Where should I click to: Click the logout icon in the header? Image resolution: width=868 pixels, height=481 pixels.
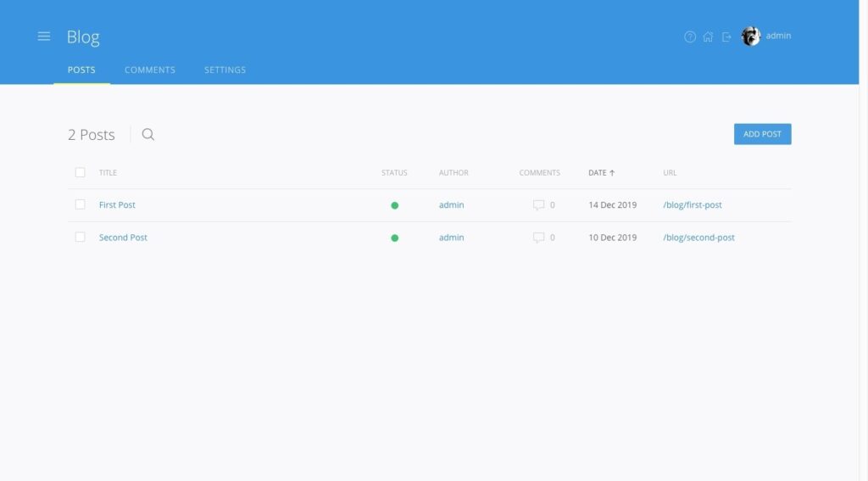coord(726,36)
